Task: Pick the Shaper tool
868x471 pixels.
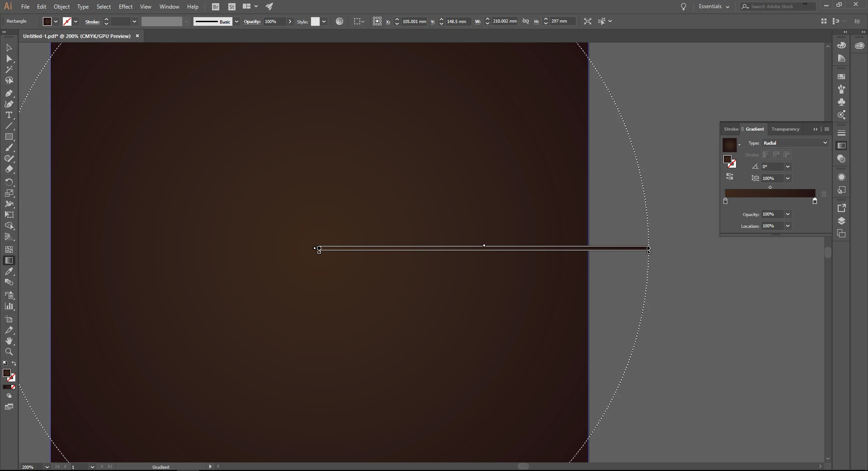Action: tap(9, 159)
